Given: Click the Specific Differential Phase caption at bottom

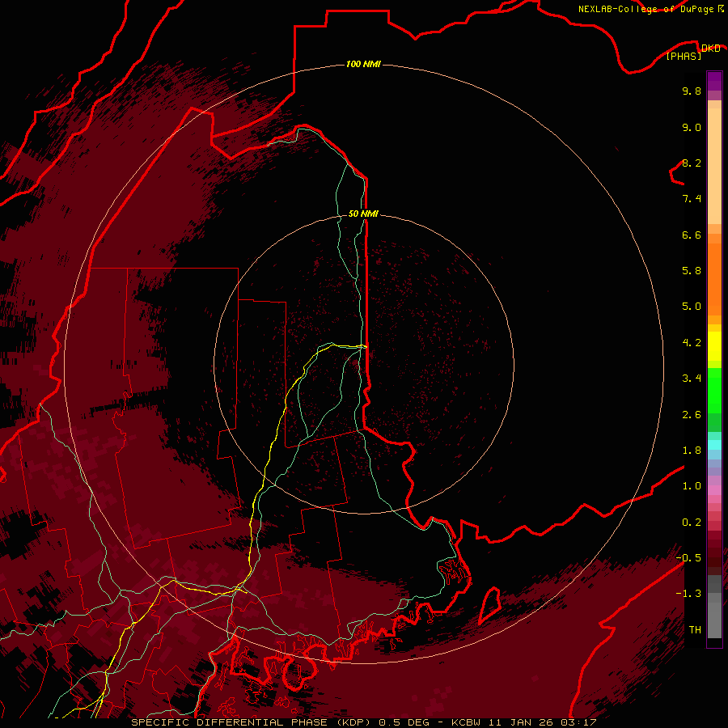Looking at the screenshot, I should pyautogui.click(x=363, y=722).
